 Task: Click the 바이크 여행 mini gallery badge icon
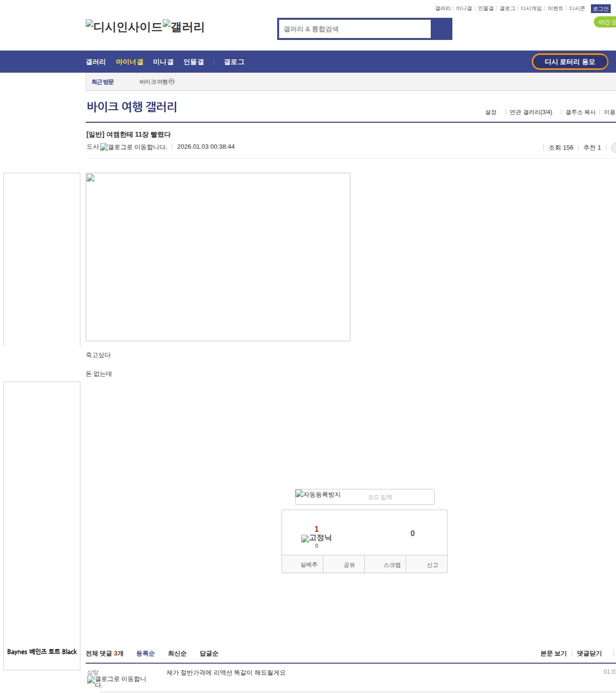[172, 82]
